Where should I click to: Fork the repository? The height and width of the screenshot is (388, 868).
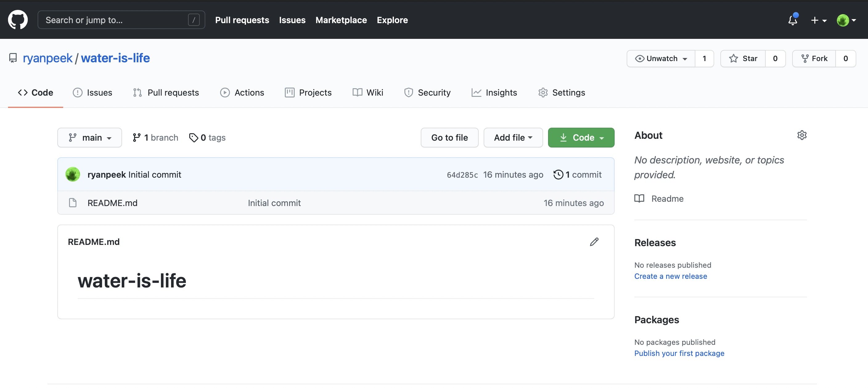tap(814, 59)
